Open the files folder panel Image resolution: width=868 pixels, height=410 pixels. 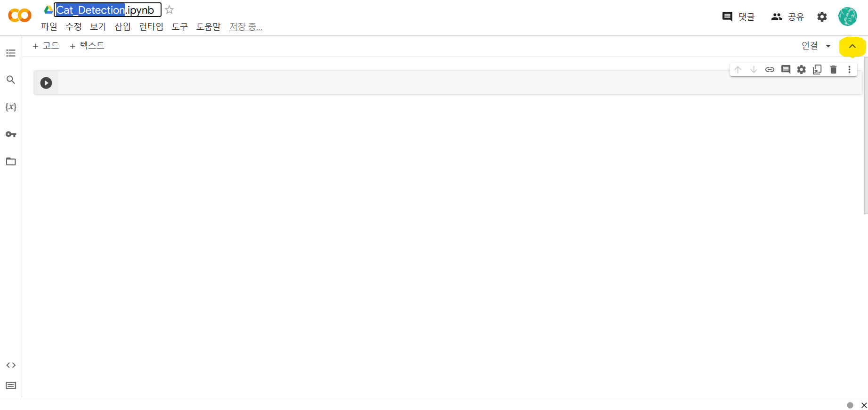click(x=11, y=162)
